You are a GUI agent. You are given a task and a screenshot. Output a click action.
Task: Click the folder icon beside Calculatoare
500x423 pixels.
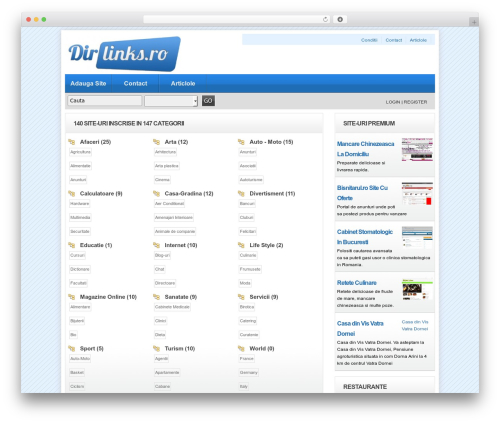[x=72, y=194]
